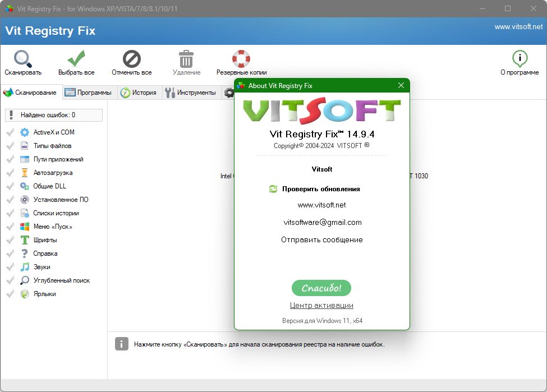Open www.vitsoft.net link in the header banner
547x392 pixels.
(518, 27)
